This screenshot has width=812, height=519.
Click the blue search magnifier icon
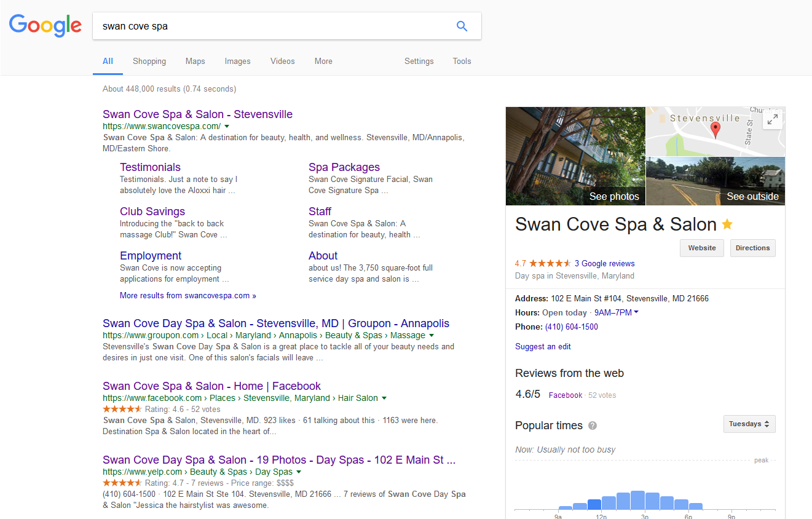pyautogui.click(x=462, y=26)
